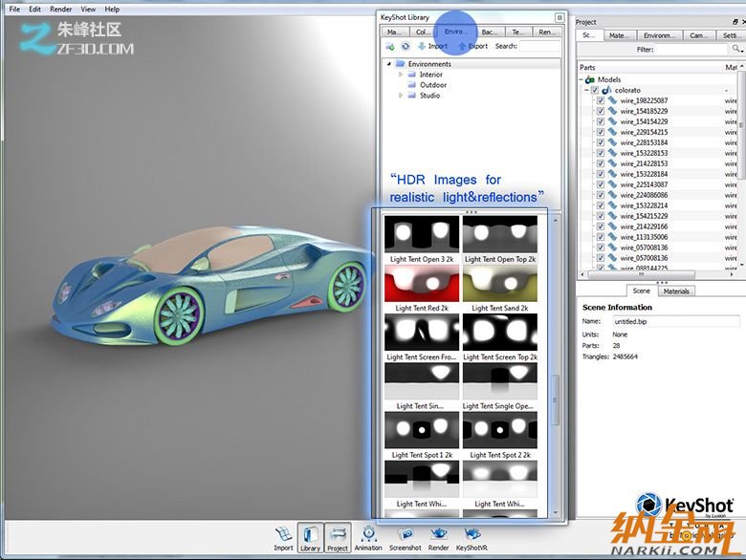Uncheck the colorato model checkbox
The width and height of the screenshot is (746, 560).
tap(595, 90)
